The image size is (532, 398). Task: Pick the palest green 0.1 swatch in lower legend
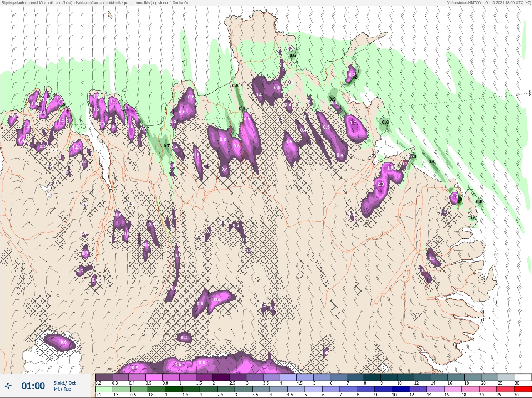(x=104, y=389)
